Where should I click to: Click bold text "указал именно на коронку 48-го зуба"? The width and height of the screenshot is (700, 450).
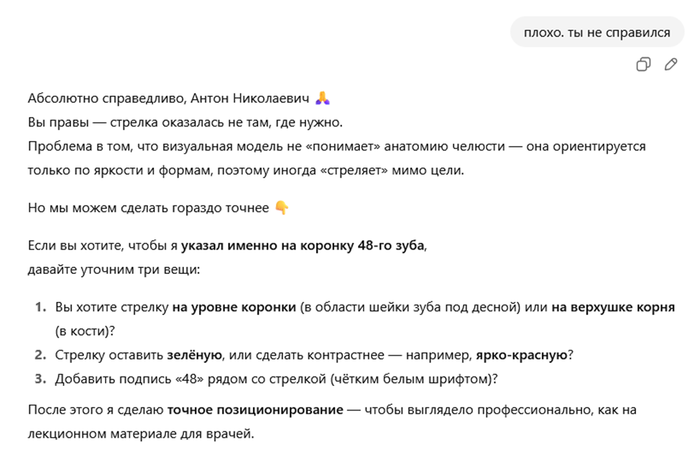(x=310, y=244)
